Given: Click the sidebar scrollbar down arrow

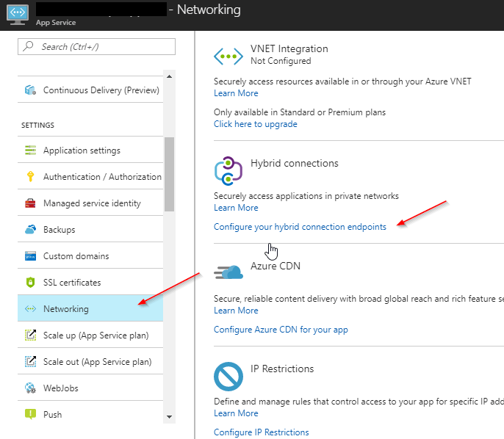Looking at the screenshot, I should (170, 417).
